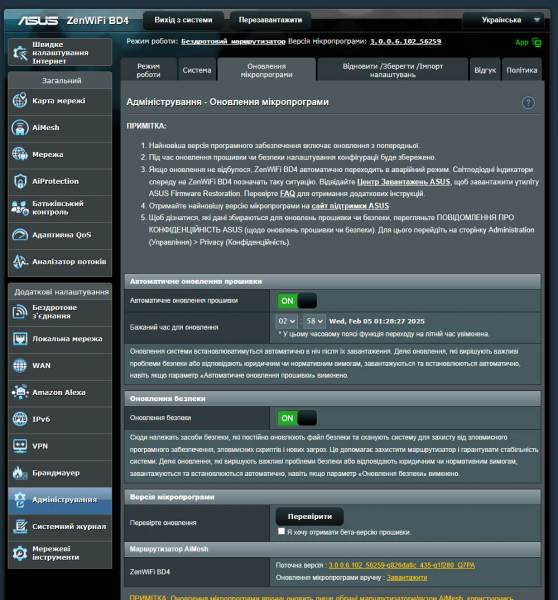
Task: Switch to the Система tab
Action: [197, 70]
